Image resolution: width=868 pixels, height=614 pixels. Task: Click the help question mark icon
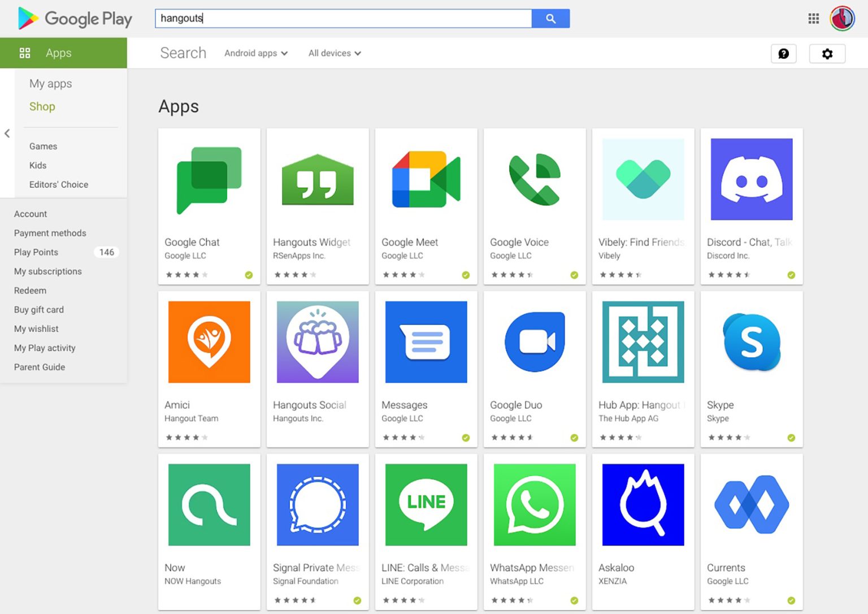pyautogui.click(x=783, y=54)
